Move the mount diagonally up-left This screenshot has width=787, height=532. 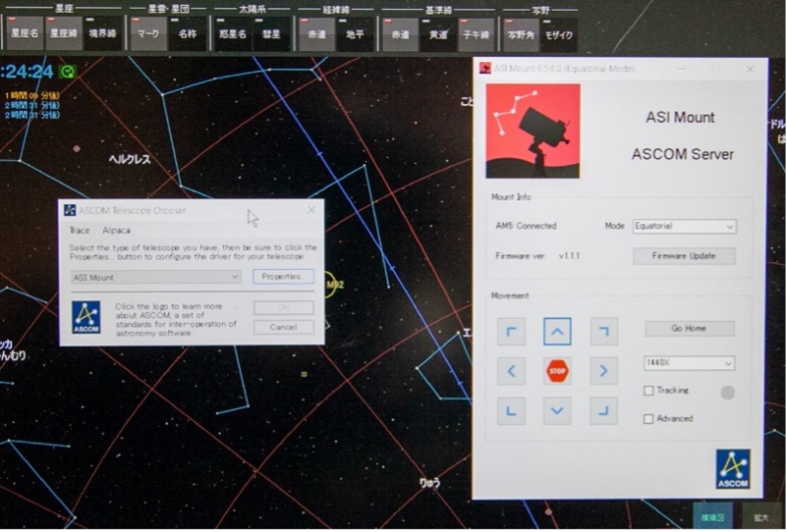pyautogui.click(x=512, y=331)
